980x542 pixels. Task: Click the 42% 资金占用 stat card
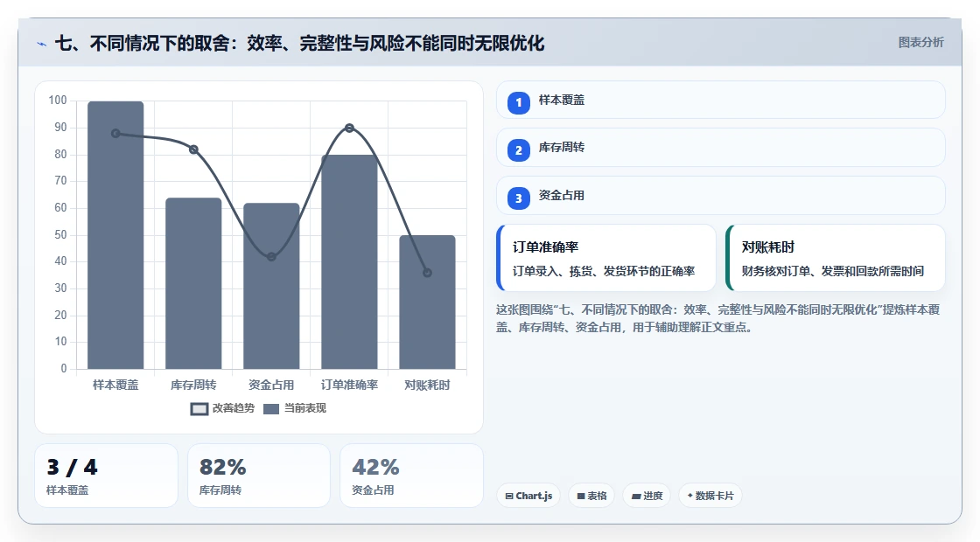point(412,476)
